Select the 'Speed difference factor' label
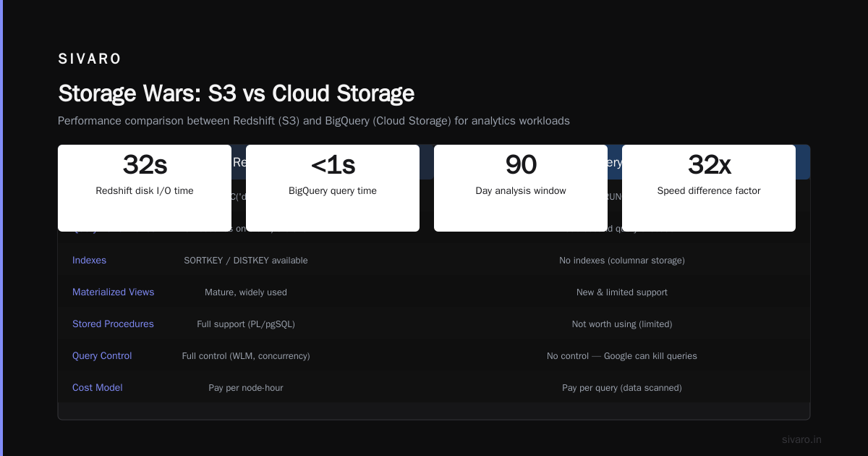The height and width of the screenshot is (456, 868). tap(709, 191)
